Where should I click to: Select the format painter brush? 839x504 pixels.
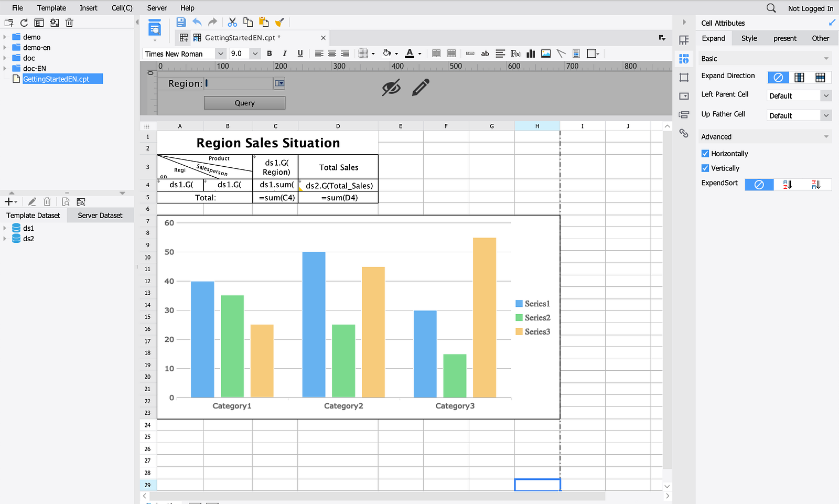[x=279, y=22]
